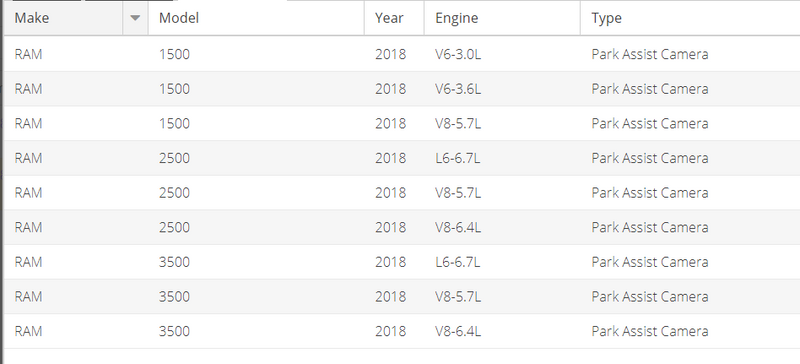Click the Type column header

690,18
